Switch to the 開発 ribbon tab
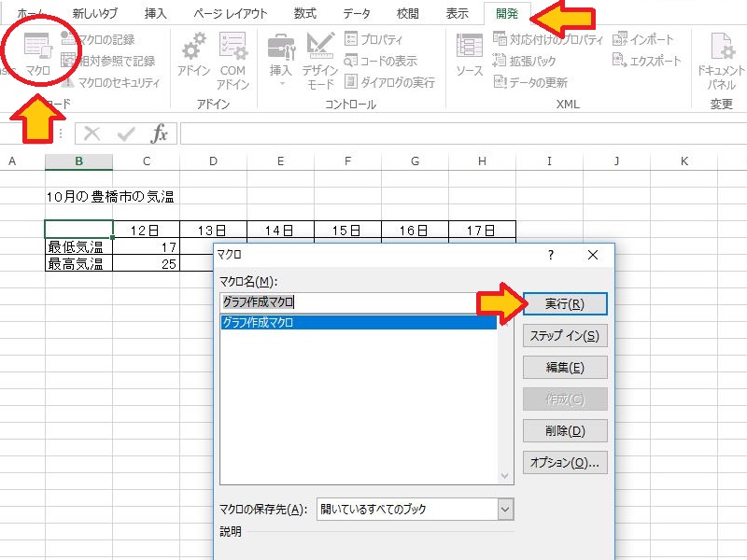Viewport: 747px width, 560px height. point(509,12)
